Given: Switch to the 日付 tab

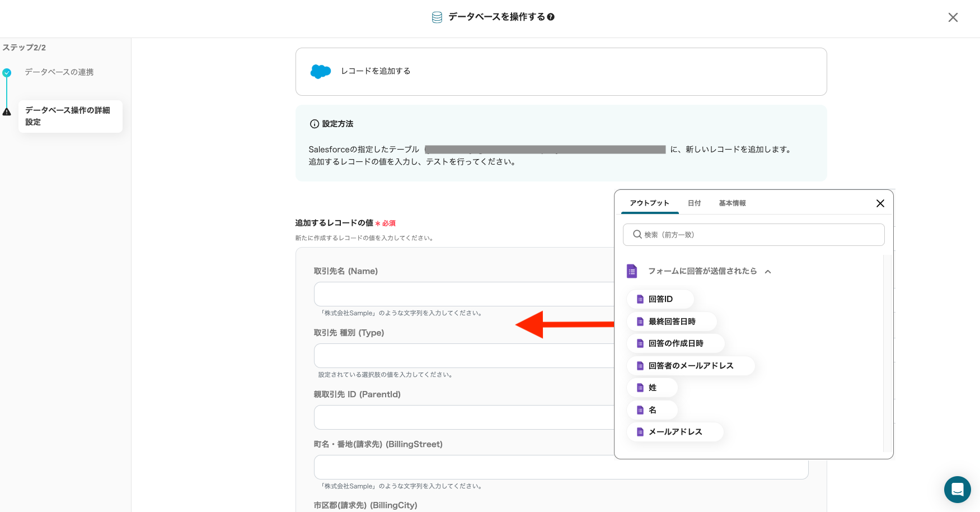Looking at the screenshot, I should pyautogui.click(x=694, y=203).
